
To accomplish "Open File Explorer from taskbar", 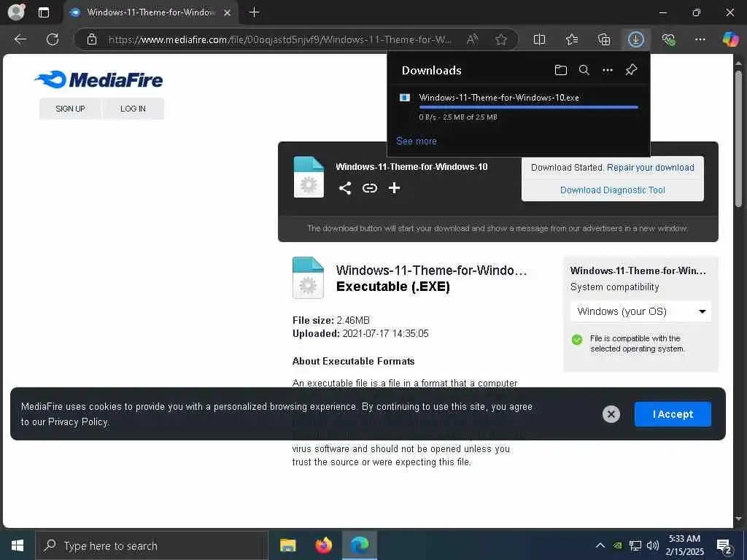I will pos(287,545).
